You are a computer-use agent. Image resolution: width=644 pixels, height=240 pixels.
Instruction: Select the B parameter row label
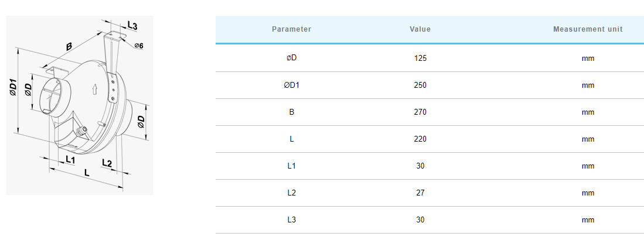[292, 112]
